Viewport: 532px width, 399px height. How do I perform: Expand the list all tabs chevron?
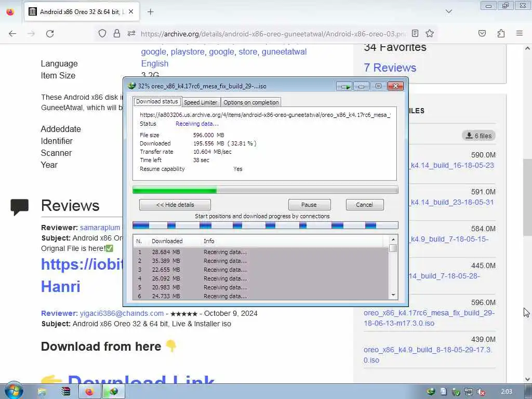pos(448,11)
